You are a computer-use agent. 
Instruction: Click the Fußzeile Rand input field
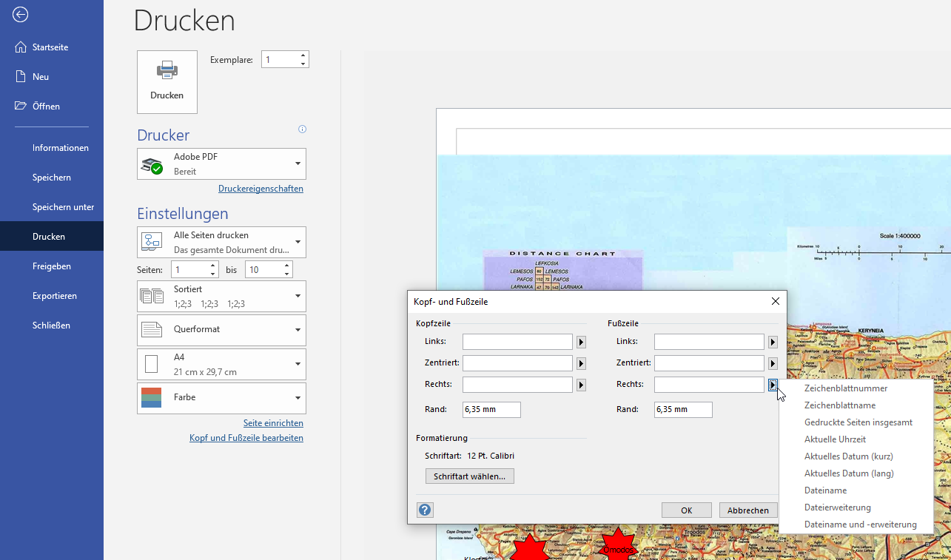point(682,410)
